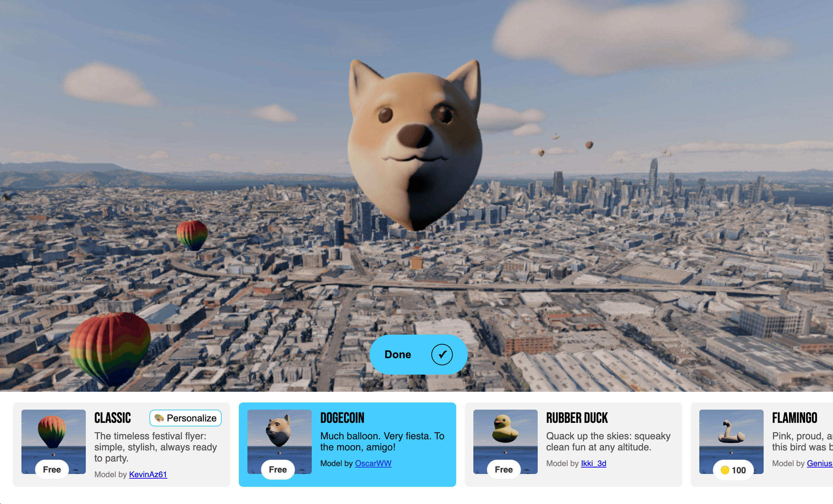Image resolution: width=833 pixels, height=504 pixels.
Task: Open Ikki_3d model author link
Action: point(593,463)
